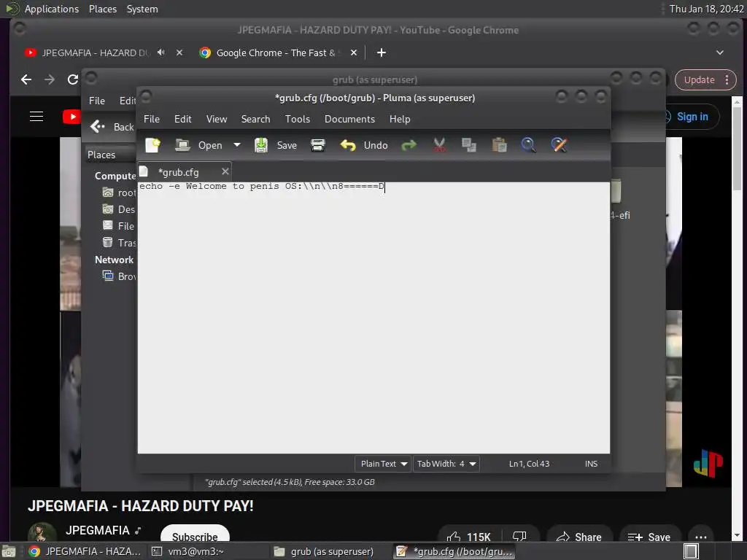Viewport: 747px width, 560px height.
Task: Open the Places menu in top panel
Action: click(102, 9)
